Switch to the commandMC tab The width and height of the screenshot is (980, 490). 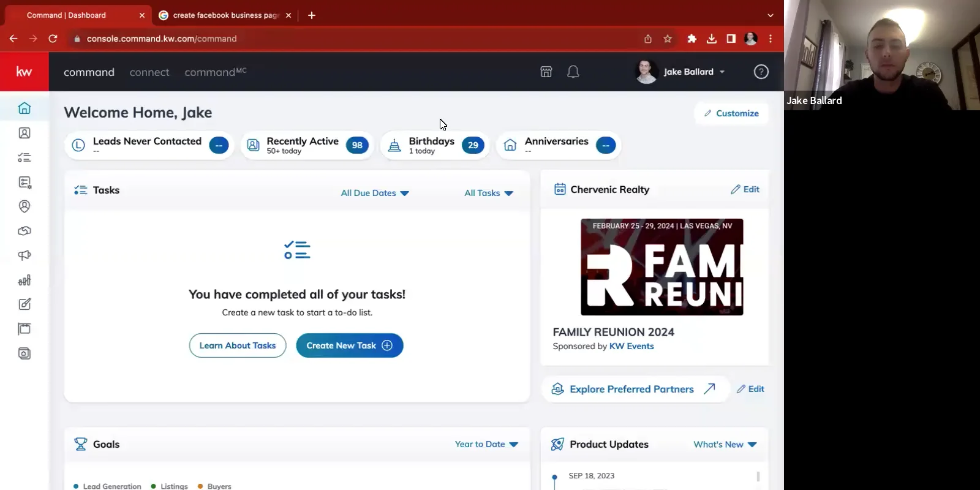216,72
